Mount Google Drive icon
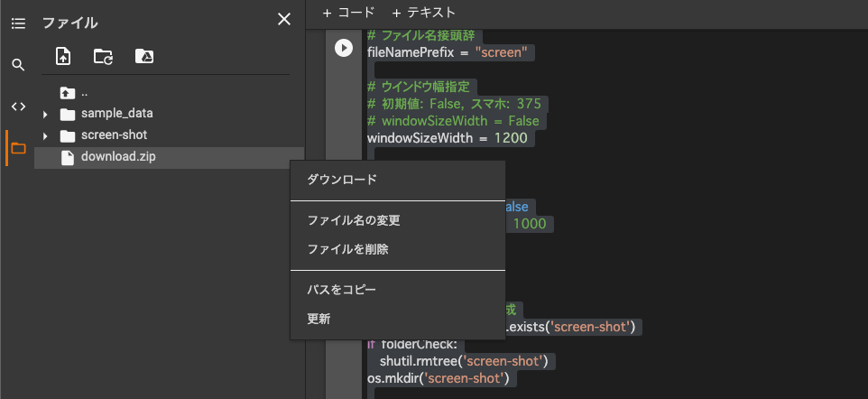The image size is (868, 399). [144, 56]
